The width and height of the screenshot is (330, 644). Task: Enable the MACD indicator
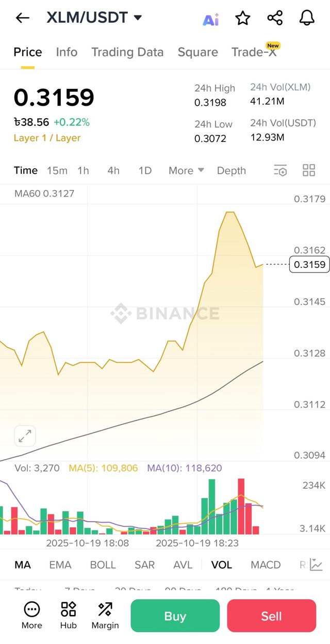[x=266, y=565]
